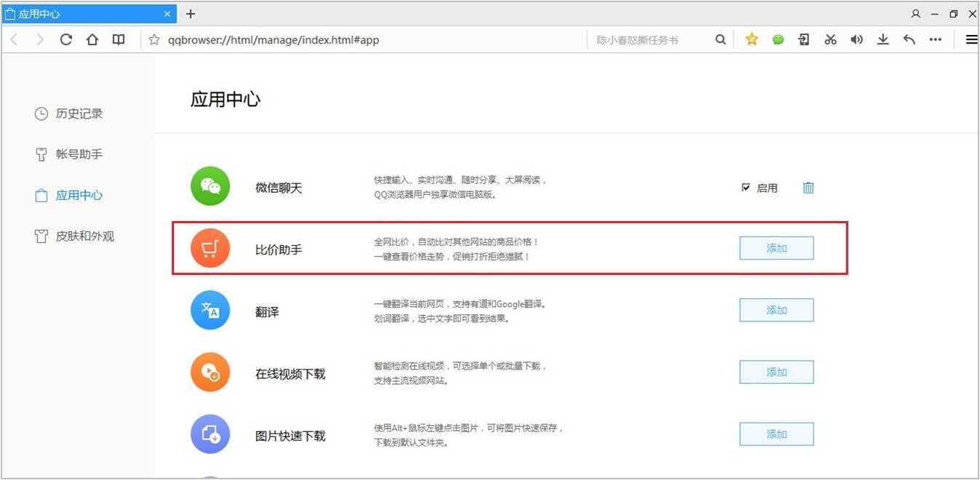Delete 微信聊天 app with trash icon
This screenshot has width=980, height=480.
click(x=808, y=188)
